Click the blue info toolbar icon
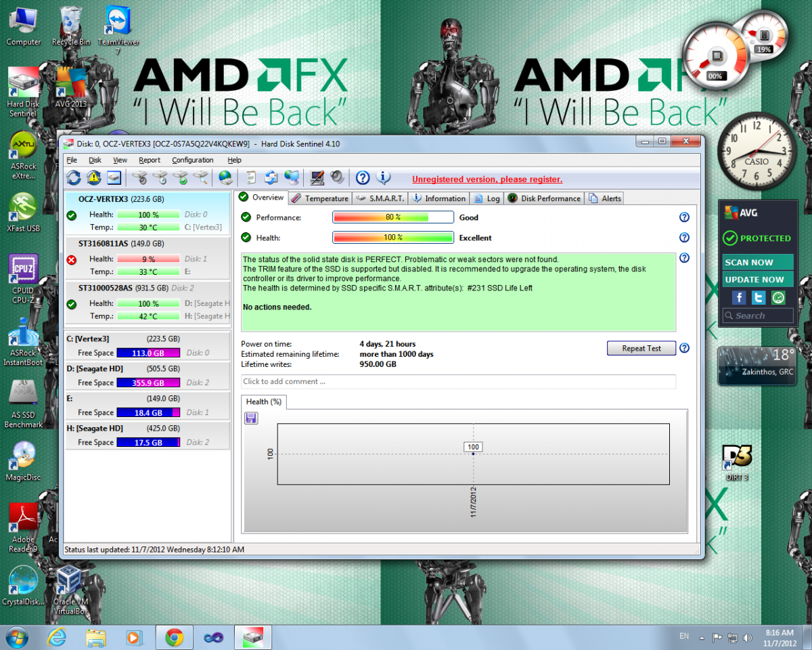812x650 pixels. (383, 178)
